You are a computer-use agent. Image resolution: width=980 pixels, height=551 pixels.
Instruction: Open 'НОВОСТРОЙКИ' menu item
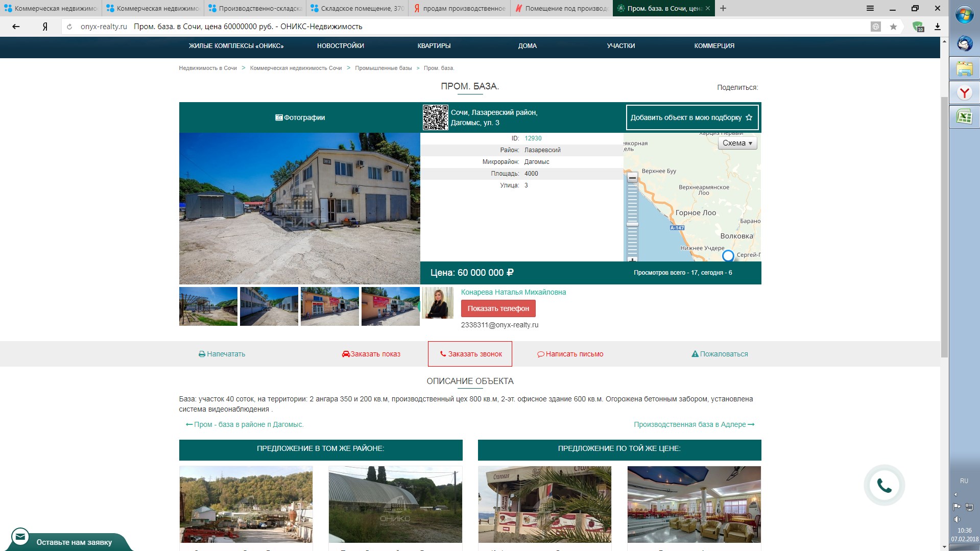(341, 46)
